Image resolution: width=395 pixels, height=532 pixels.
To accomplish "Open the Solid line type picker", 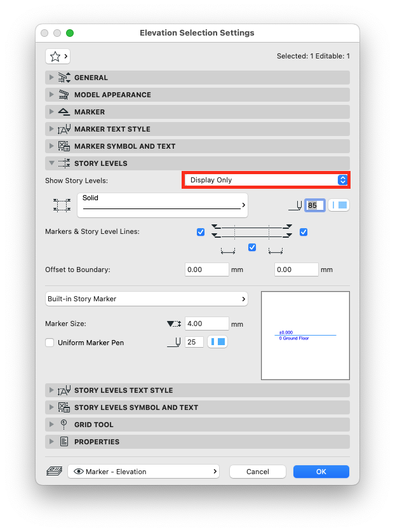I will pyautogui.click(x=163, y=205).
